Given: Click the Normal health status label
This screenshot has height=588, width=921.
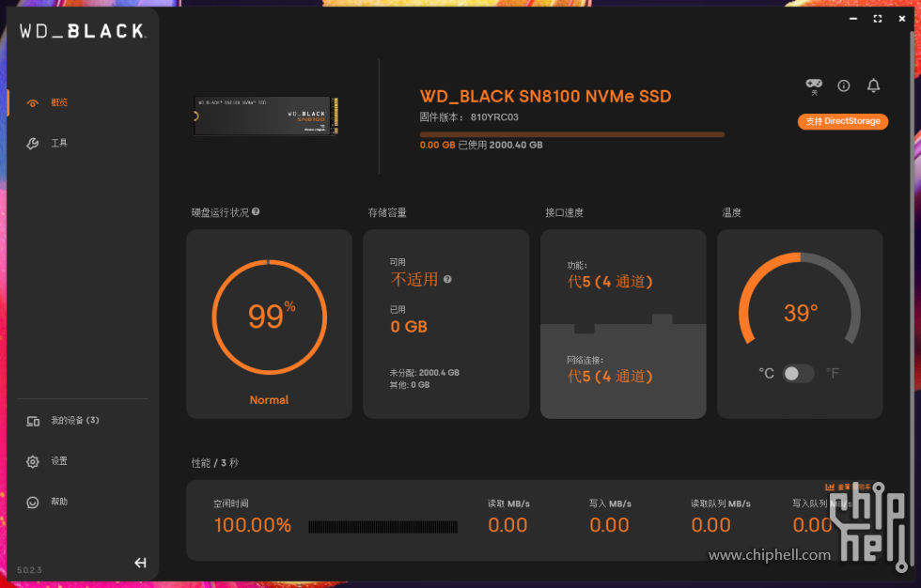Looking at the screenshot, I should tap(269, 400).
